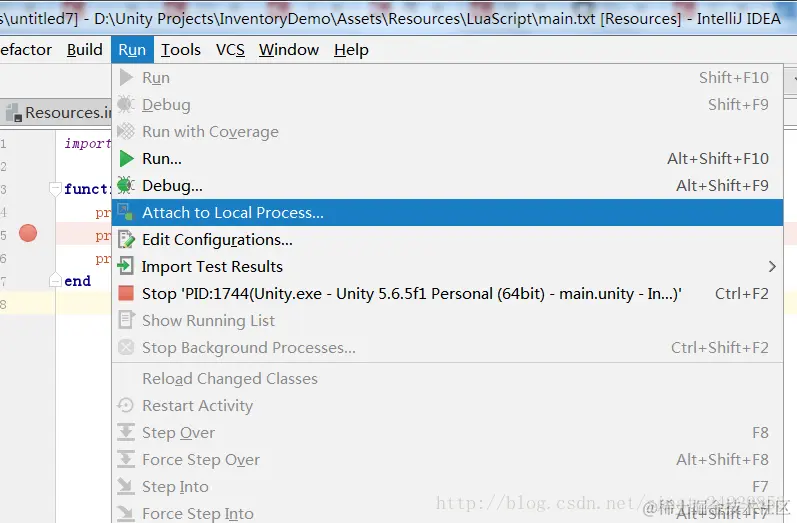
Task: Click the 'import' keyword on line 1
Action: 87,143
